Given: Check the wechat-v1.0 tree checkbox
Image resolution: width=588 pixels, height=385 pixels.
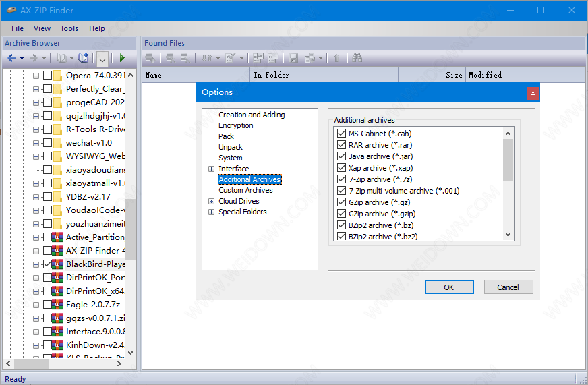Looking at the screenshot, I should click(47, 143).
